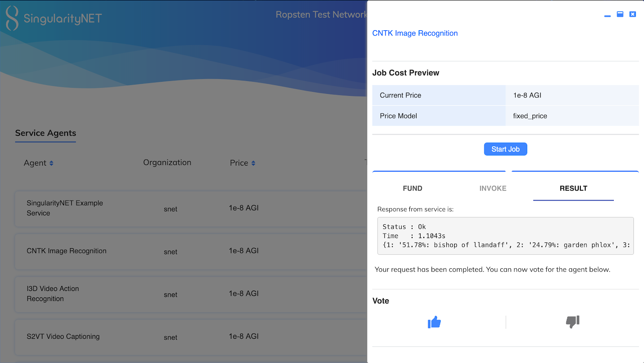Close the job panel with X icon
This screenshot has height=363, width=644.
click(x=633, y=14)
